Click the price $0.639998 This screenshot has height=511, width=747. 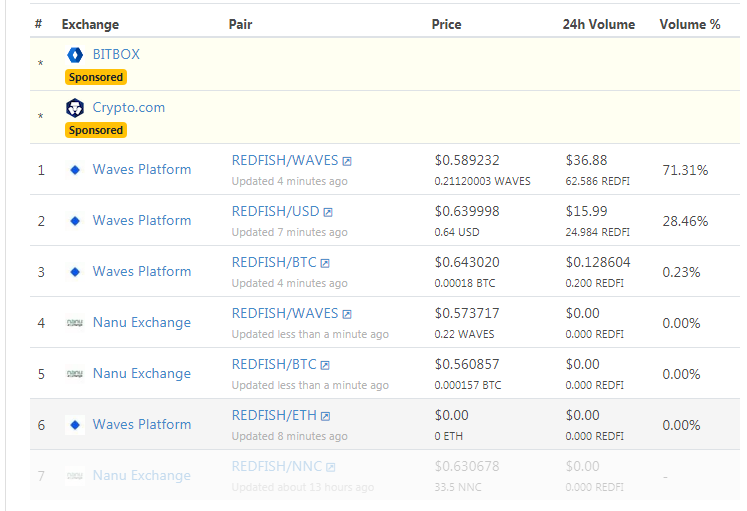467,211
